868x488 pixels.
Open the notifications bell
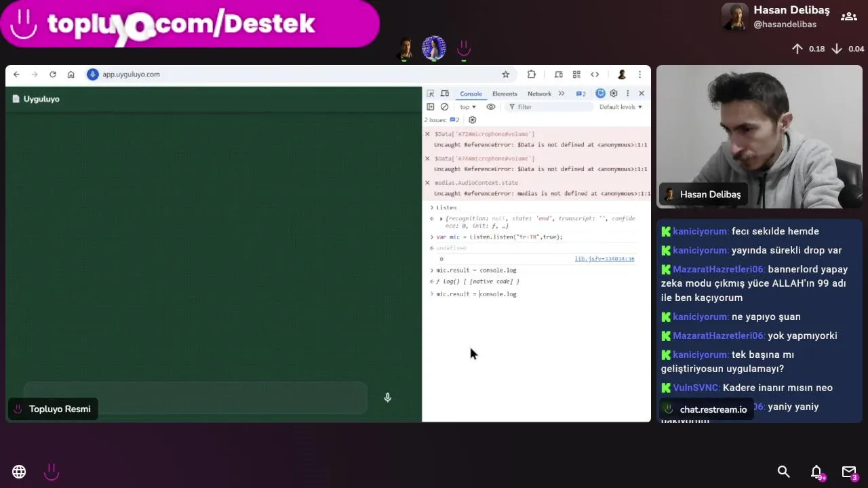click(x=816, y=472)
